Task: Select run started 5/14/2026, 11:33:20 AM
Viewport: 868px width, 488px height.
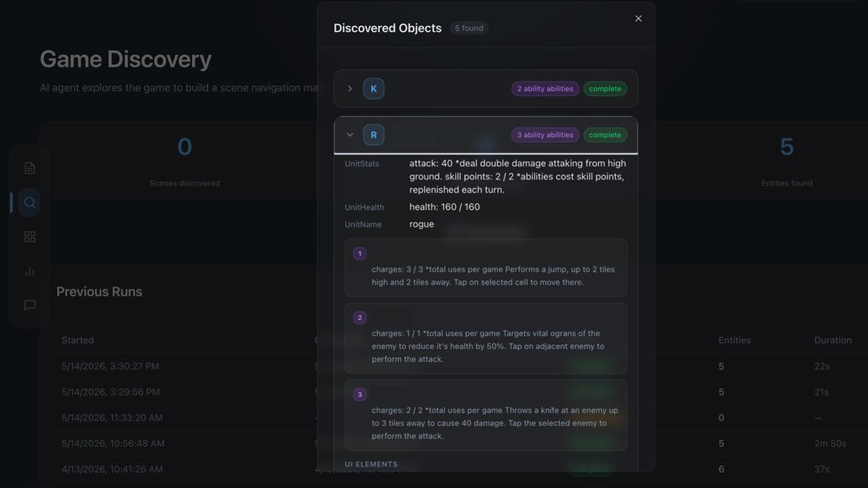Action: [112, 418]
